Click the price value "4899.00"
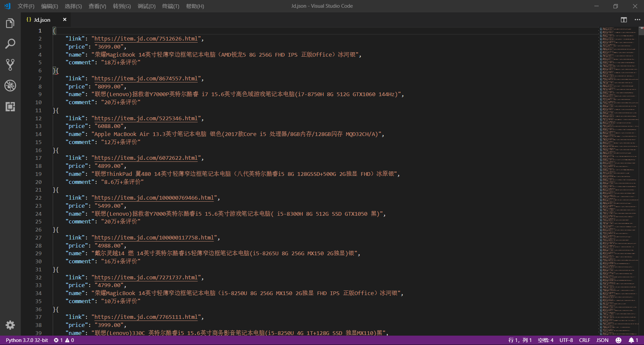This screenshot has height=345, width=644. (x=109, y=166)
